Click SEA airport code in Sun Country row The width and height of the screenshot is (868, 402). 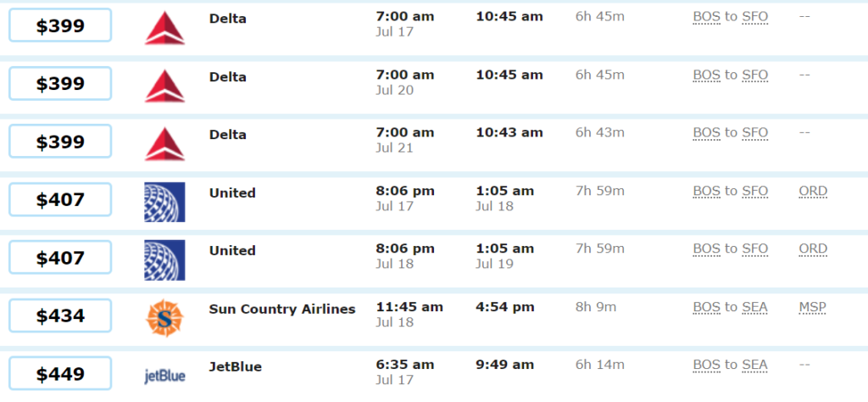754,307
